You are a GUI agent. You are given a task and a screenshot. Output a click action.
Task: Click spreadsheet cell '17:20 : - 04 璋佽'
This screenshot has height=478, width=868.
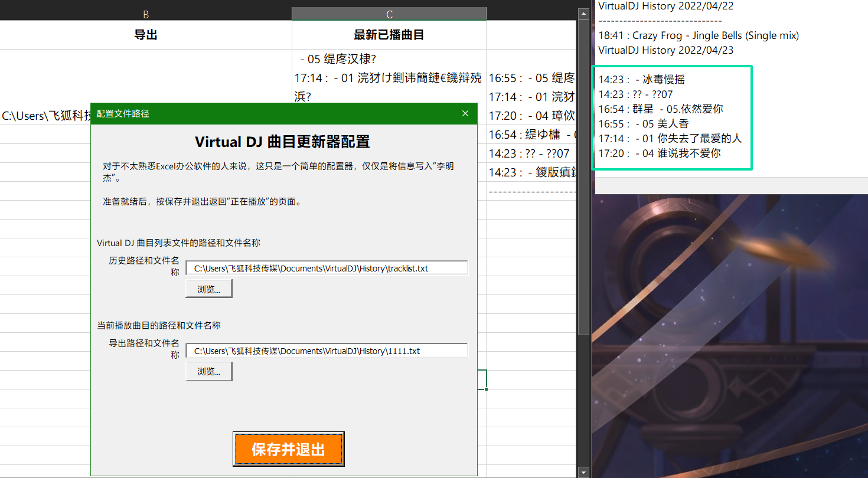click(x=531, y=116)
